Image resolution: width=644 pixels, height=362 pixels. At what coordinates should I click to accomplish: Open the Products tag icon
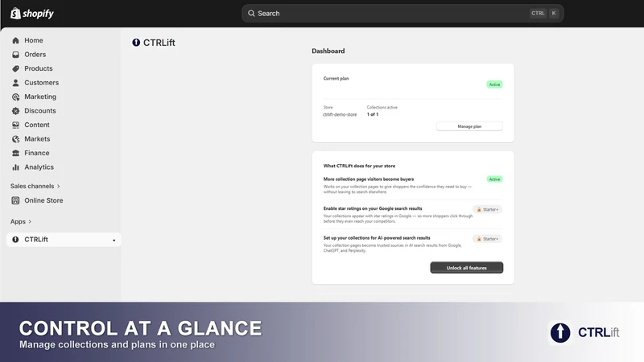tap(15, 68)
